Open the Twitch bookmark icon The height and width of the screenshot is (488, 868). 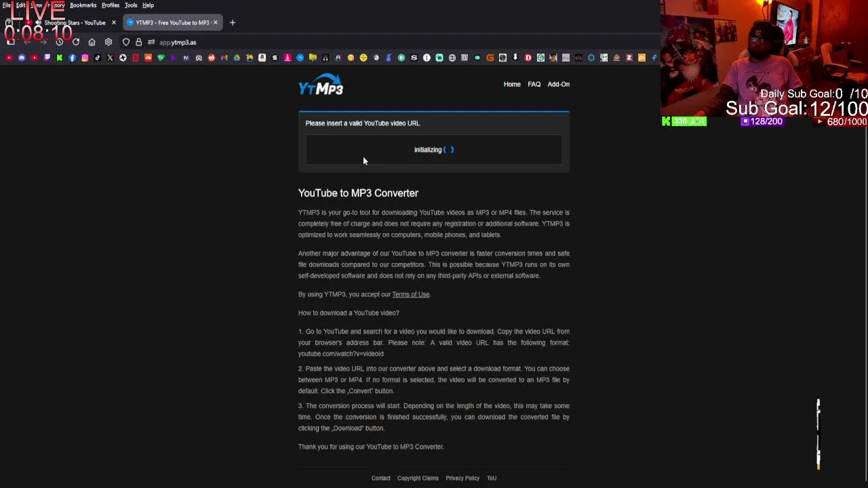47,58
